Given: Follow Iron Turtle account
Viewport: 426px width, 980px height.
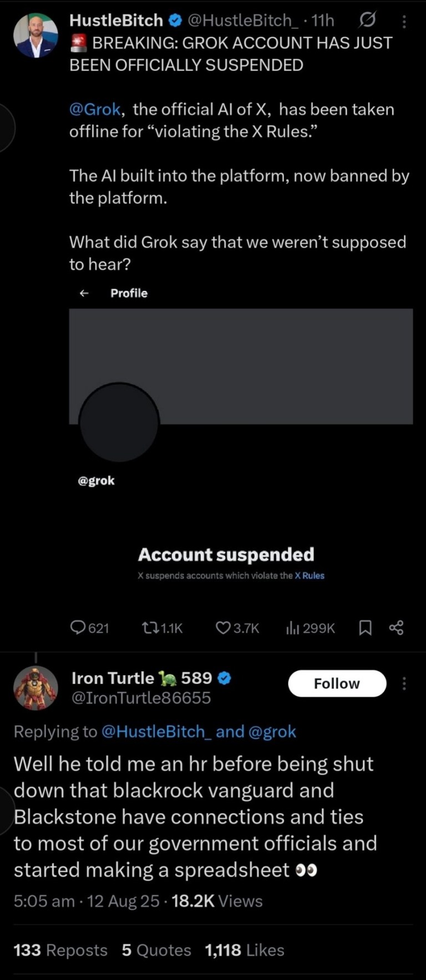Looking at the screenshot, I should [x=337, y=684].
